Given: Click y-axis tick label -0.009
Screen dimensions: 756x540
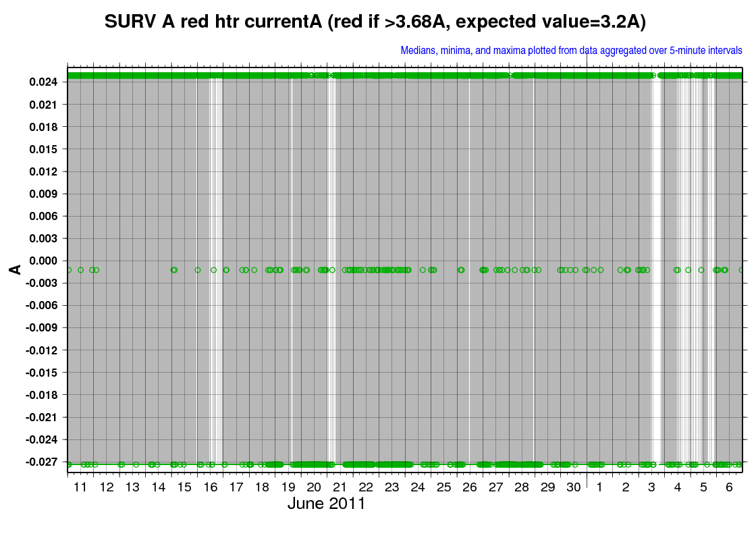Looking at the screenshot, I should pos(41,328).
